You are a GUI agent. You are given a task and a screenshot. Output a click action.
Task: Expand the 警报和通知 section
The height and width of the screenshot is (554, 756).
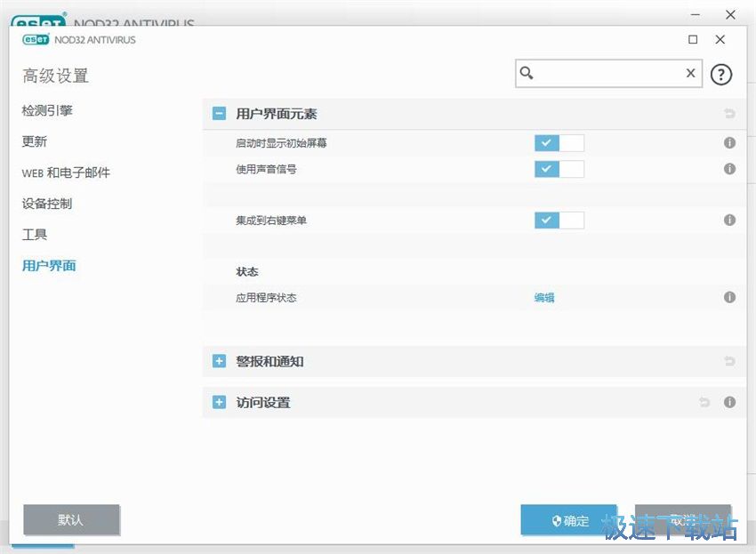[x=219, y=361]
